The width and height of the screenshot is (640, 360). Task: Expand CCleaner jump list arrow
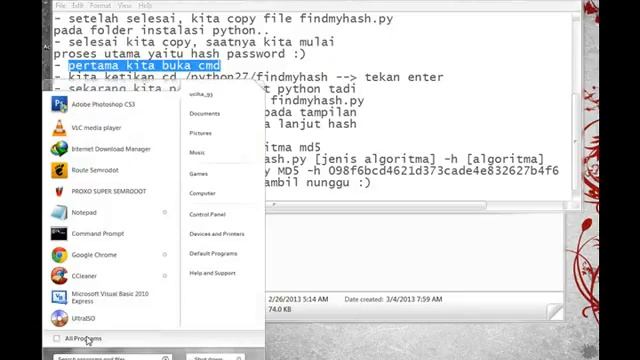tap(164, 276)
